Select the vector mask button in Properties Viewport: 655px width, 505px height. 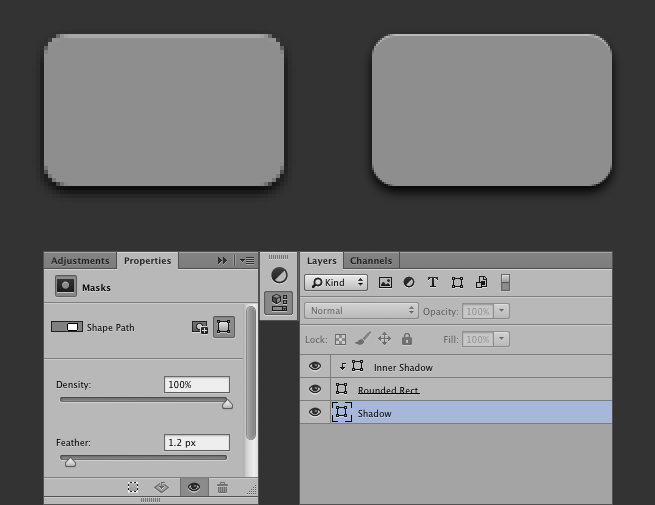tap(223, 327)
